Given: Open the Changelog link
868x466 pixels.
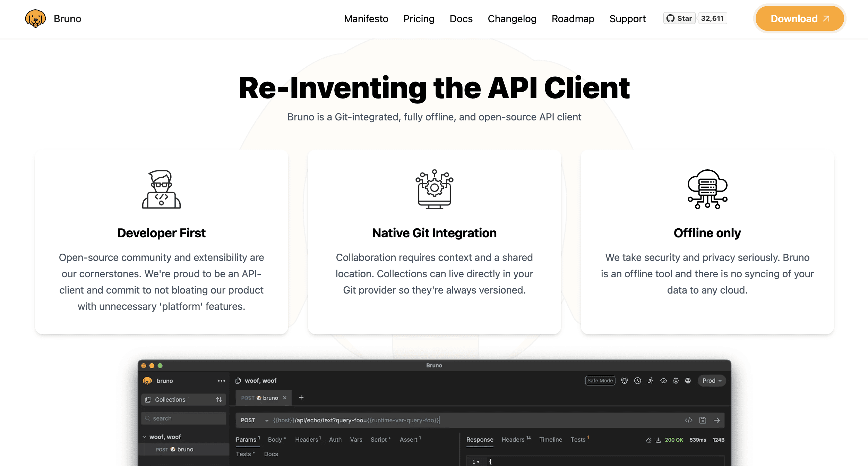Looking at the screenshot, I should tap(512, 19).
